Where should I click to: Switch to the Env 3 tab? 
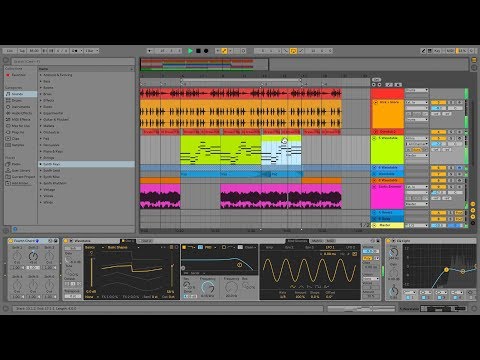click(309, 247)
